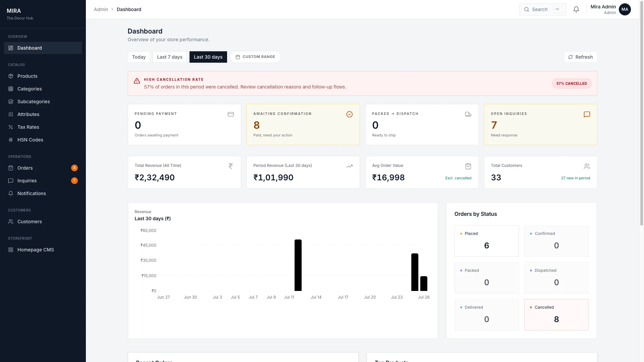This screenshot has width=644, height=362.
Task: Click the Packed status tile
Action: 486,278
